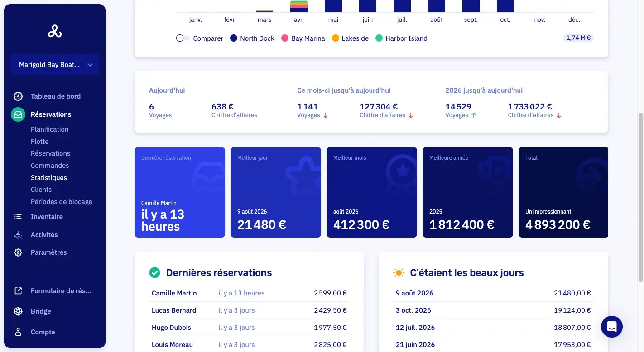
Task: Click the Lakeside orange legend swatch
Action: pos(336,38)
